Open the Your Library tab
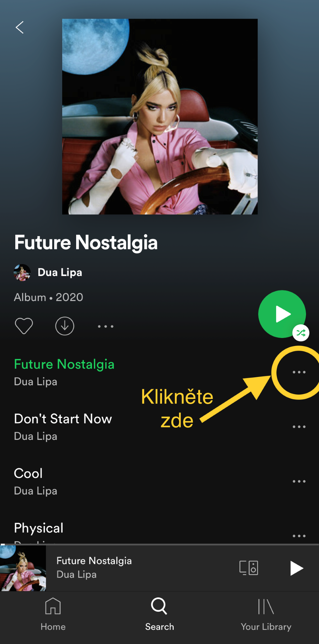The height and width of the screenshot is (644, 319). point(266,614)
